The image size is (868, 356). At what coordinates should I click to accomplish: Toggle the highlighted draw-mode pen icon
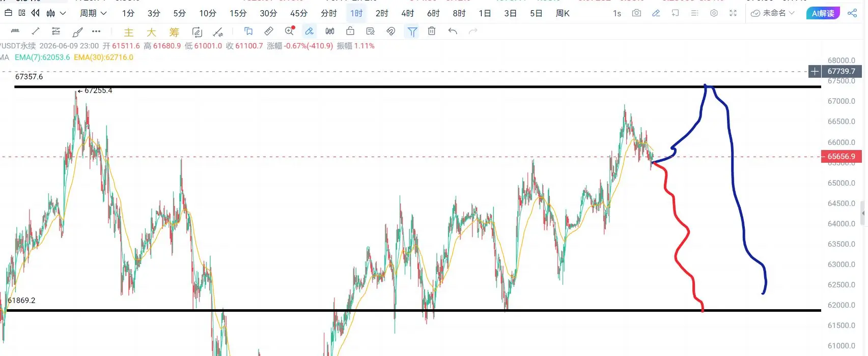click(x=310, y=31)
